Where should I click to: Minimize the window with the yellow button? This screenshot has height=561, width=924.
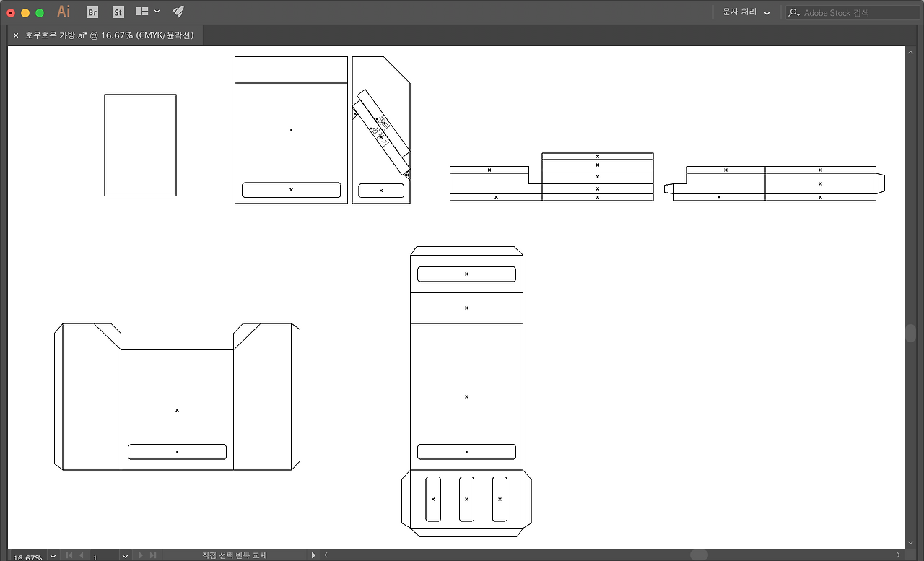pyautogui.click(x=25, y=12)
